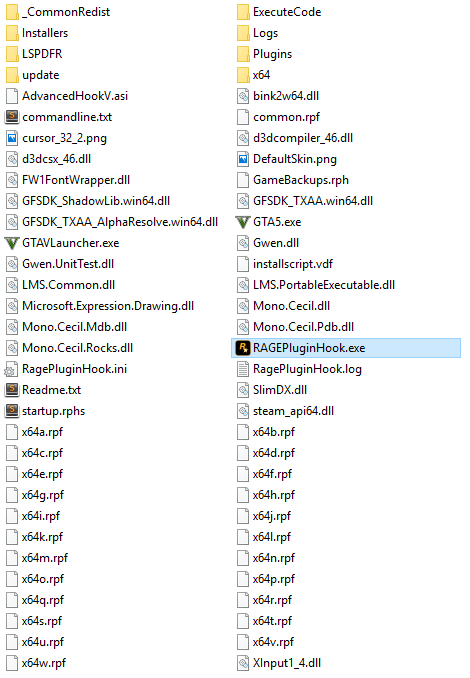Select the XInput1_4.dll file

[x=279, y=663]
